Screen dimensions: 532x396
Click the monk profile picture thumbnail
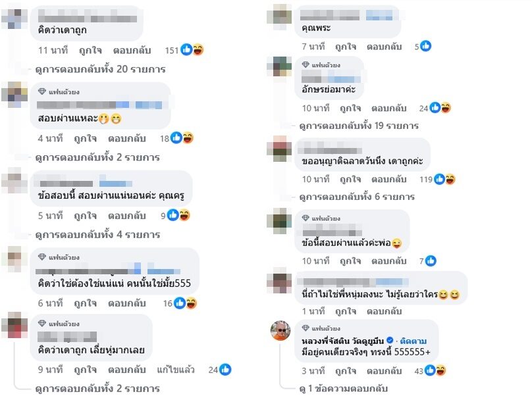click(x=280, y=330)
